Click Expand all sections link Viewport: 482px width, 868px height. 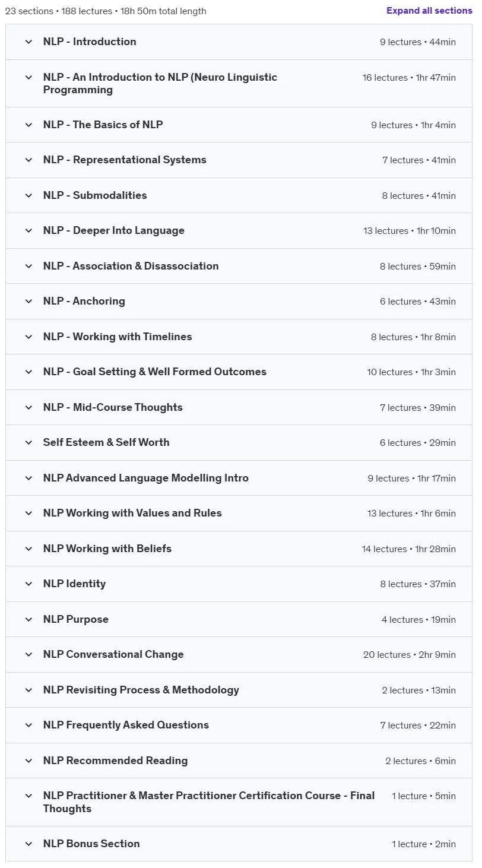click(x=429, y=11)
